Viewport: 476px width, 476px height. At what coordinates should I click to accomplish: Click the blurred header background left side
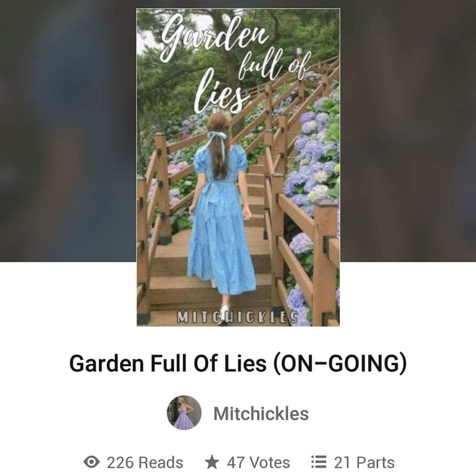(68, 131)
